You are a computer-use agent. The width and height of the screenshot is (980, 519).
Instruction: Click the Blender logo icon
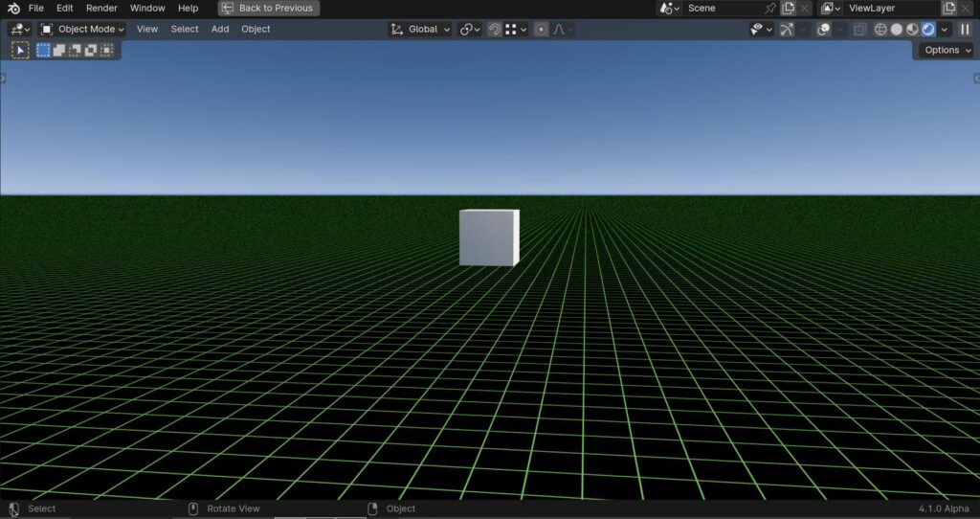(13, 8)
